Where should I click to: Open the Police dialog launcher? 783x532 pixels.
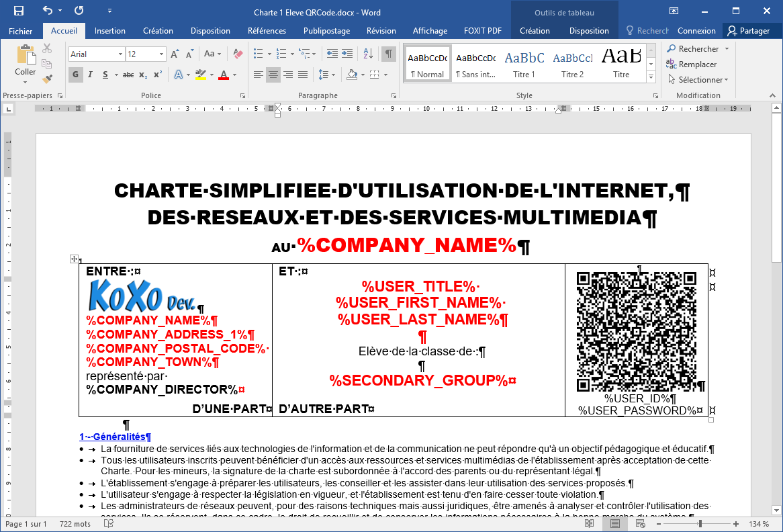(x=242, y=95)
